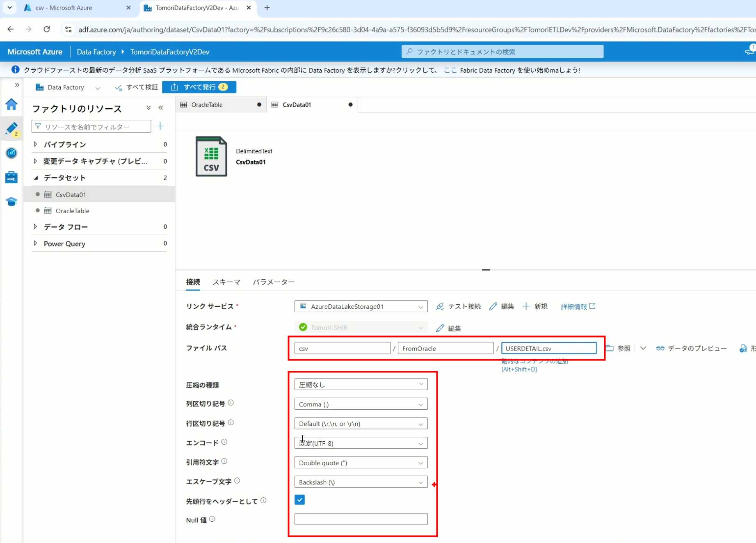
Task: Click the Null 値 input field
Action: 361,519
